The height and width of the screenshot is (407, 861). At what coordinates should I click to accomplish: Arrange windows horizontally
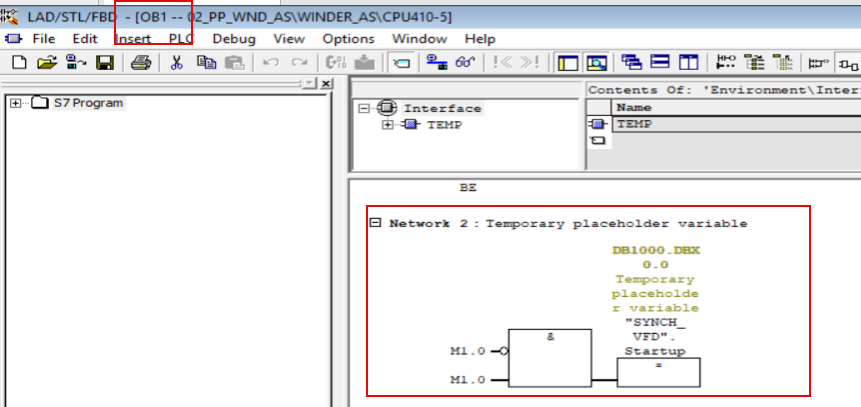(x=659, y=63)
